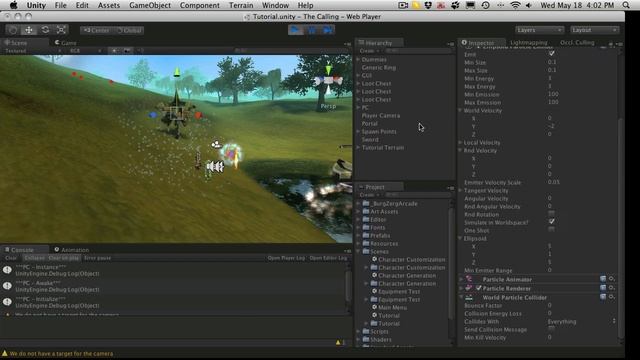
Task: Open World Particle Collider help icon
Action: (x=603, y=297)
